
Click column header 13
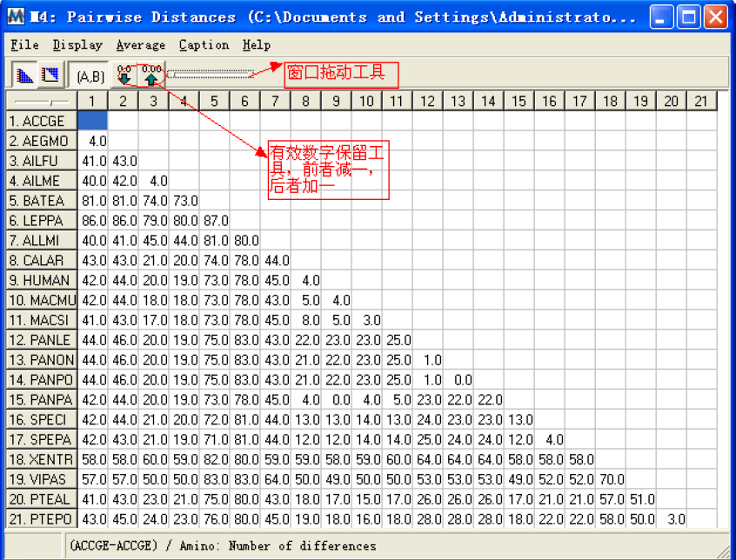click(x=458, y=102)
